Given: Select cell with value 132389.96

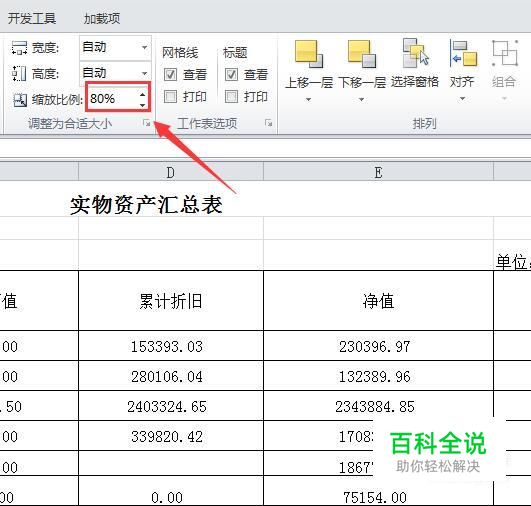Looking at the screenshot, I should point(378,376).
